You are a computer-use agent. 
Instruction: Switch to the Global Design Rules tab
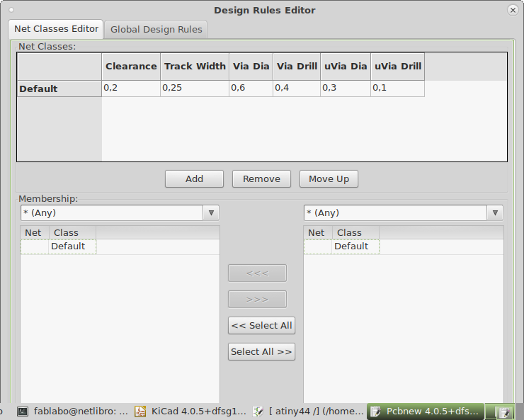156,30
